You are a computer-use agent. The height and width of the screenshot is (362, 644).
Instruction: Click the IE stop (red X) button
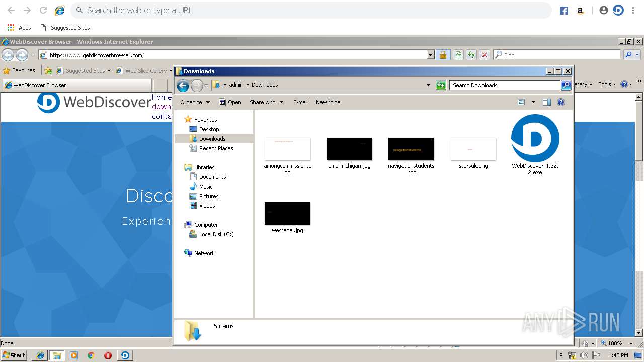(x=485, y=55)
